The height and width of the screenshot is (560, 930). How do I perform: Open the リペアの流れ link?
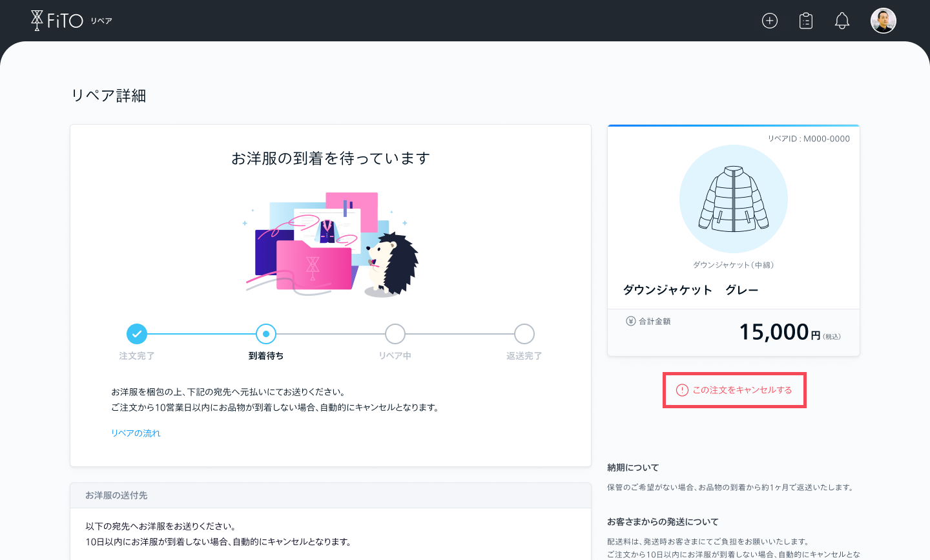[x=136, y=433]
